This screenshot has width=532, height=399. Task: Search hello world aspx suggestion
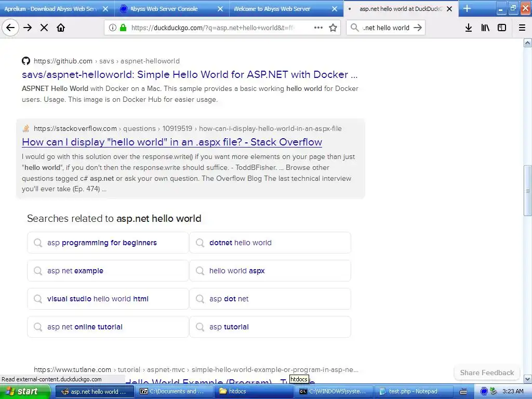(x=270, y=271)
